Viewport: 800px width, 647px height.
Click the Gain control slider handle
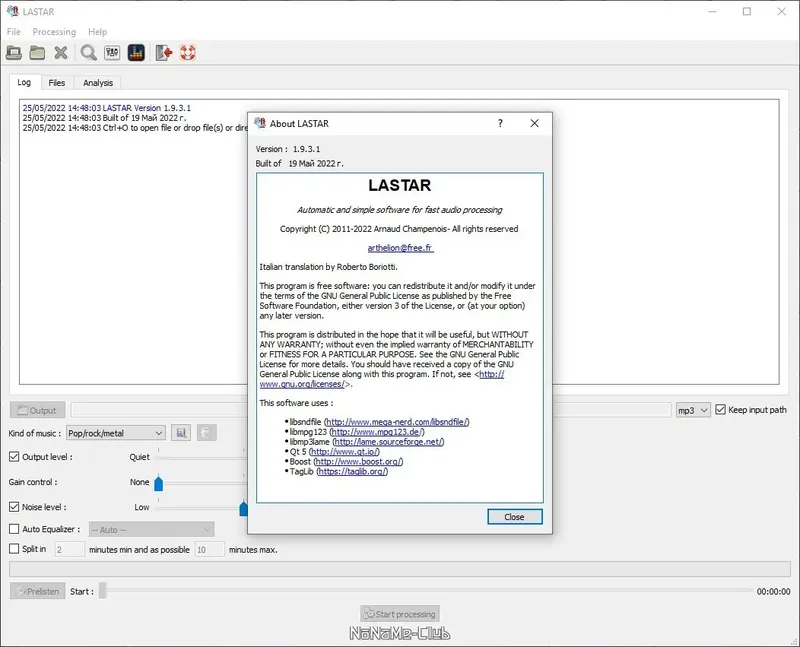[x=159, y=483]
